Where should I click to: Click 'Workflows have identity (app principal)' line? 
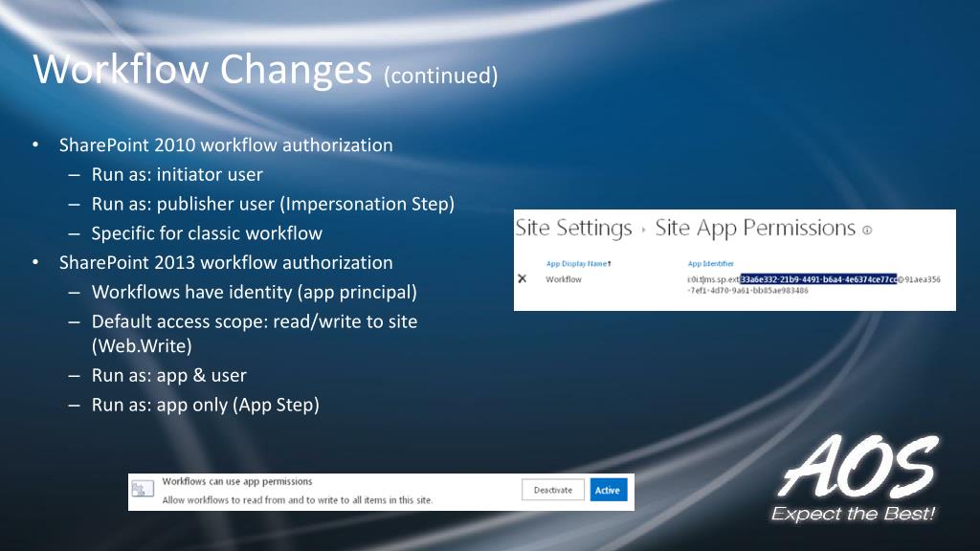(x=255, y=292)
